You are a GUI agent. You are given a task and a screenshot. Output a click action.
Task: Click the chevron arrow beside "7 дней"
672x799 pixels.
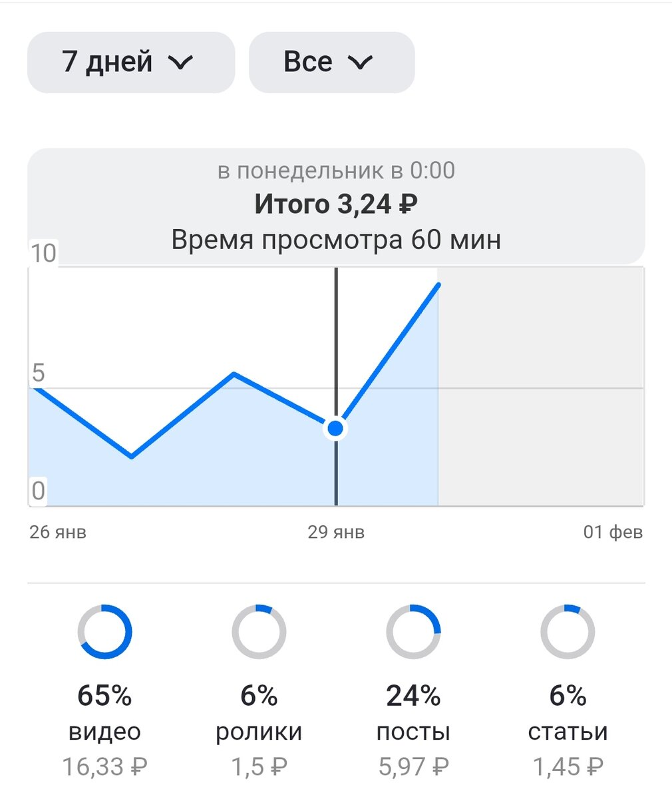coord(180,63)
